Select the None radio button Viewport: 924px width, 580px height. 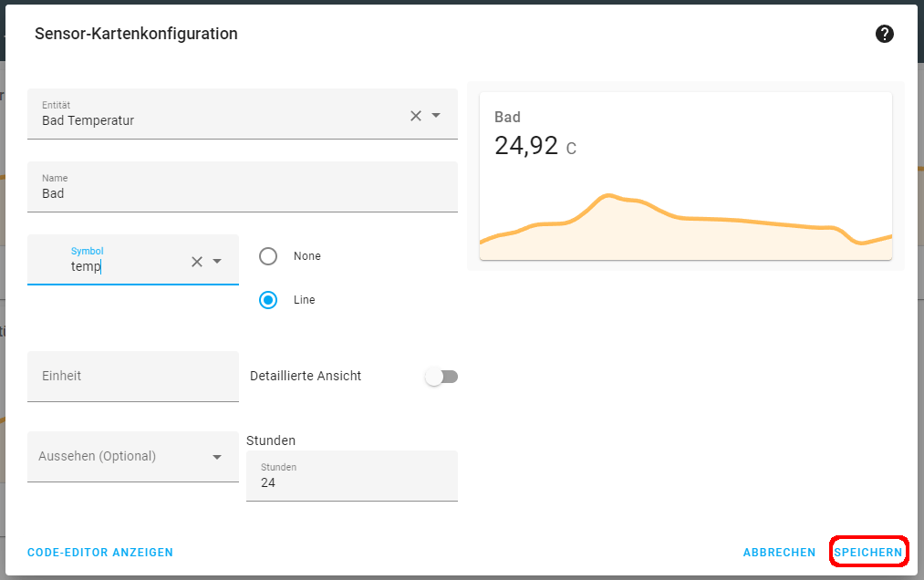pos(268,256)
